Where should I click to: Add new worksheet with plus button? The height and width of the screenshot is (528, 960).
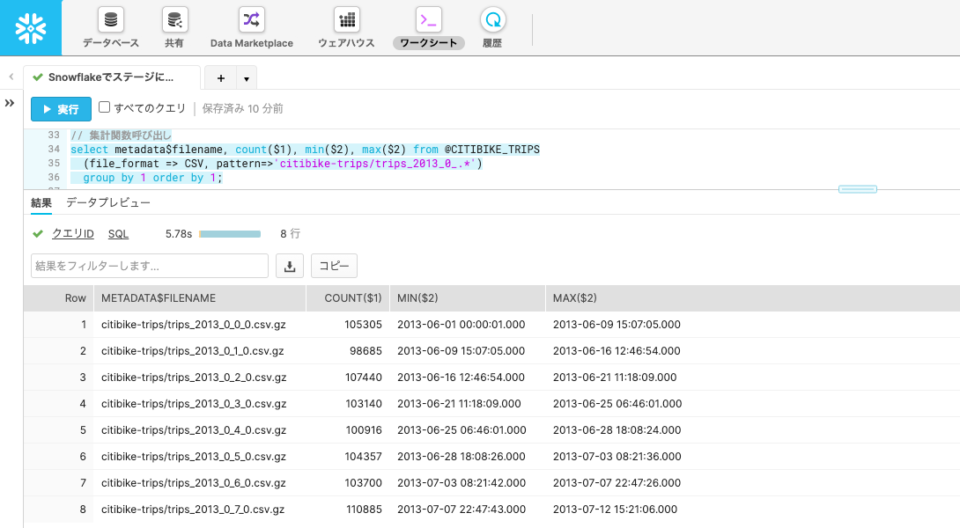coord(221,78)
